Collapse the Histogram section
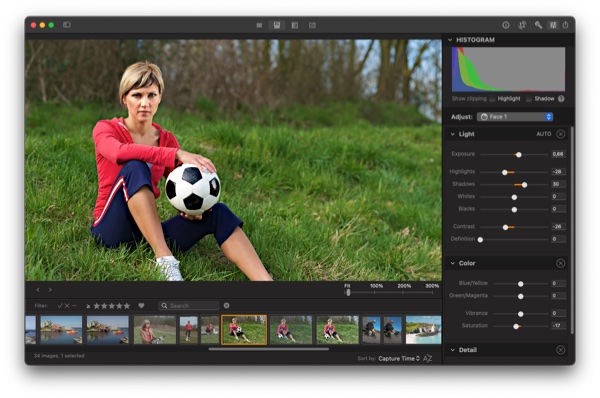The image size is (600, 398). pyautogui.click(x=450, y=40)
